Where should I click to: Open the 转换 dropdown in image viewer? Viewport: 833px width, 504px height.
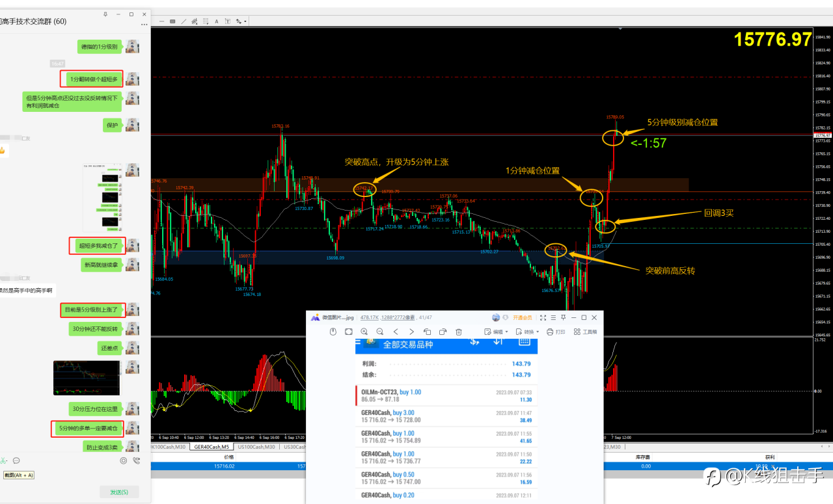pyautogui.click(x=527, y=332)
